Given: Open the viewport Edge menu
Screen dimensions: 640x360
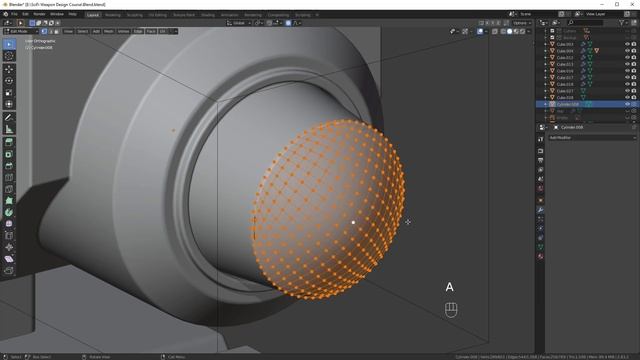Looking at the screenshot, I should click(x=138, y=31).
